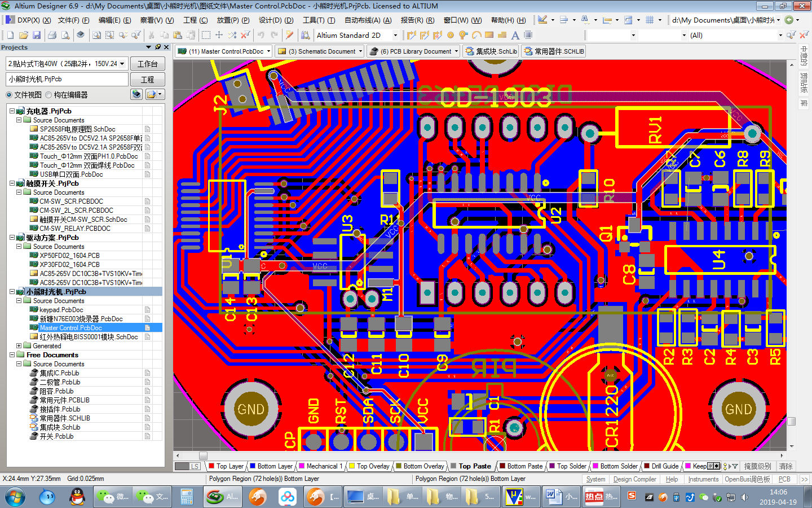Click the LS layer color swatch
This screenshot has height=508, width=812.
click(x=182, y=466)
